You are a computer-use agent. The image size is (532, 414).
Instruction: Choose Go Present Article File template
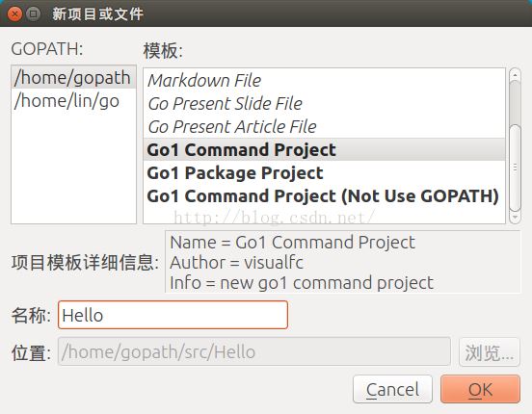pyautogui.click(x=324, y=126)
